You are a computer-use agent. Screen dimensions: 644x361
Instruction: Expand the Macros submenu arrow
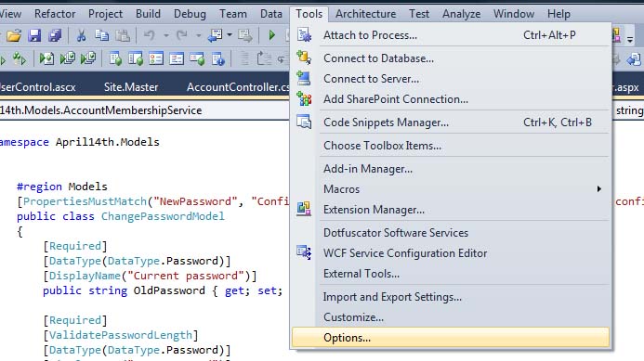(x=599, y=188)
